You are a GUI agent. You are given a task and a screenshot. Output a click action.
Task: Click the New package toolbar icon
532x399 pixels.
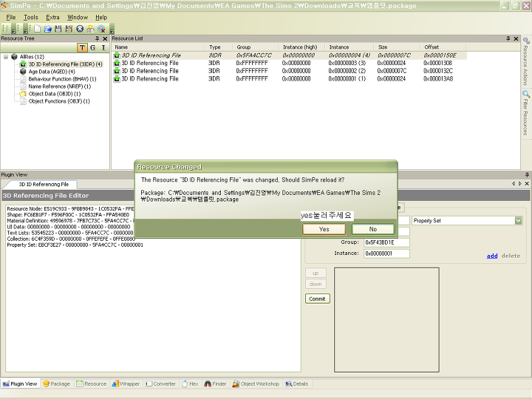point(38,28)
